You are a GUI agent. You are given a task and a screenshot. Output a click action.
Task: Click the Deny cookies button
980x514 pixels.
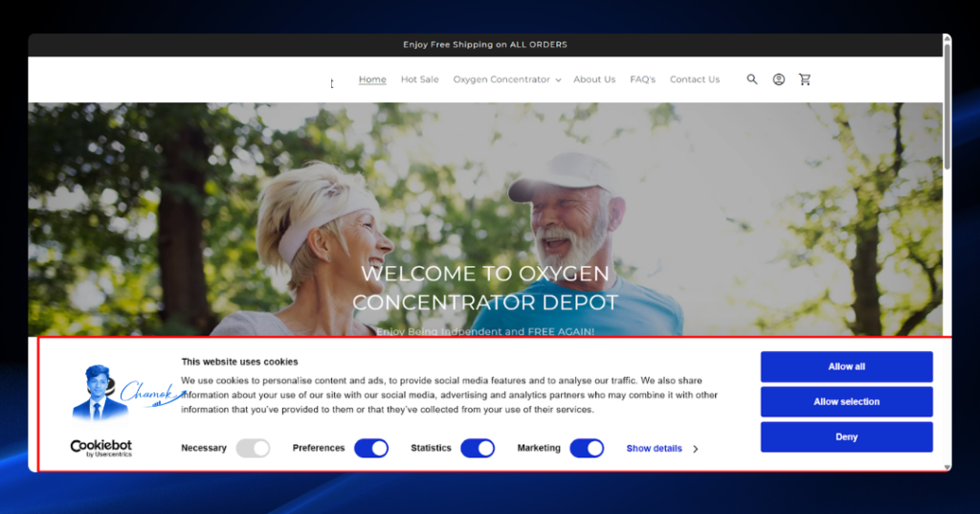tap(846, 437)
